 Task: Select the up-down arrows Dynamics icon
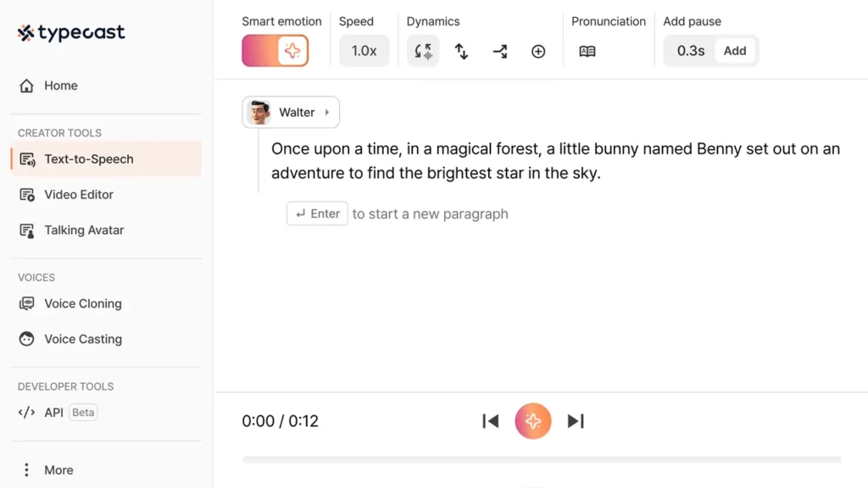click(x=461, y=52)
